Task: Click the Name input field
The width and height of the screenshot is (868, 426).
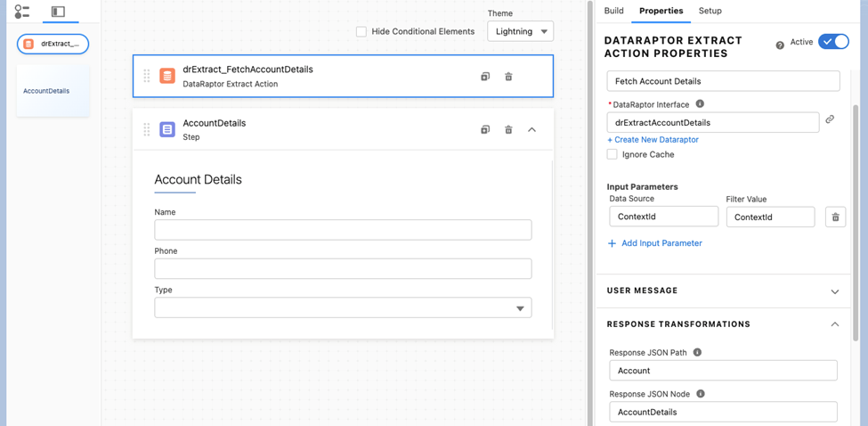Action: [x=344, y=230]
